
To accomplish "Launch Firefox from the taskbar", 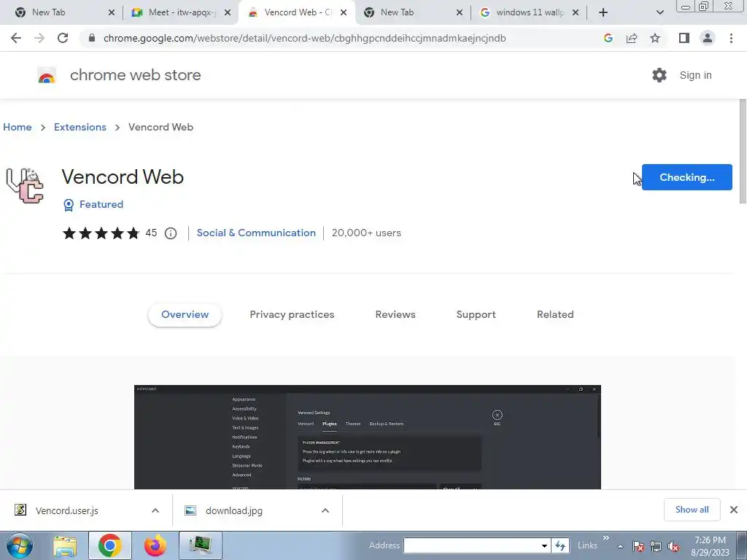I will [x=155, y=545].
